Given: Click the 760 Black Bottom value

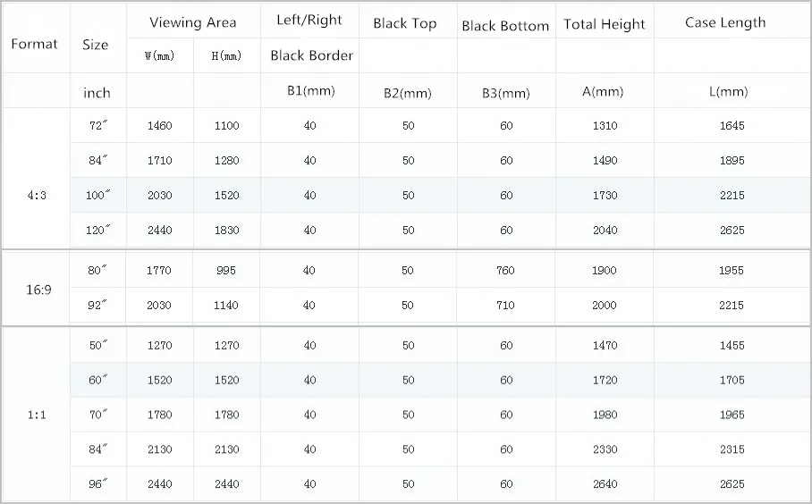Looking at the screenshot, I should click(505, 270).
